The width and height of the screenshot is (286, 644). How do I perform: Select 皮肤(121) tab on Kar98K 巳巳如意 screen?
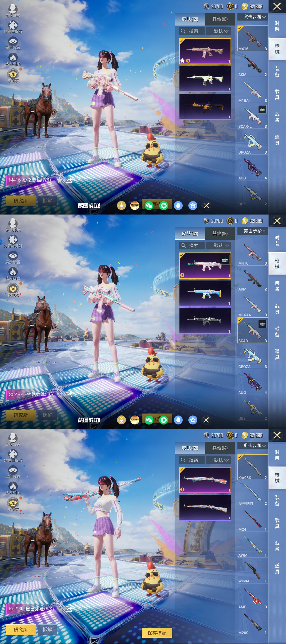(x=190, y=448)
